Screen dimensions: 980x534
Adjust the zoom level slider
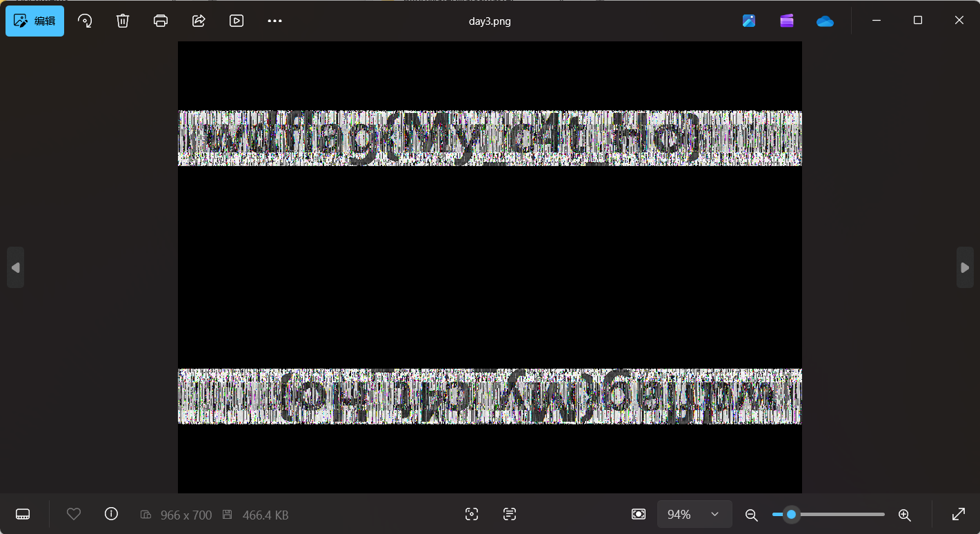tap(791, 514)
